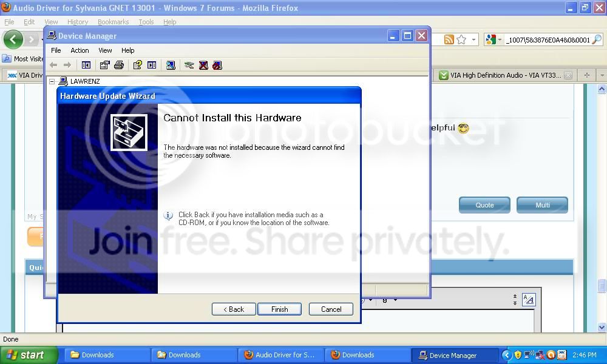Open the View menu in Device Manager
The width and height of the screenshot is (607, 364).
[105, 50]
